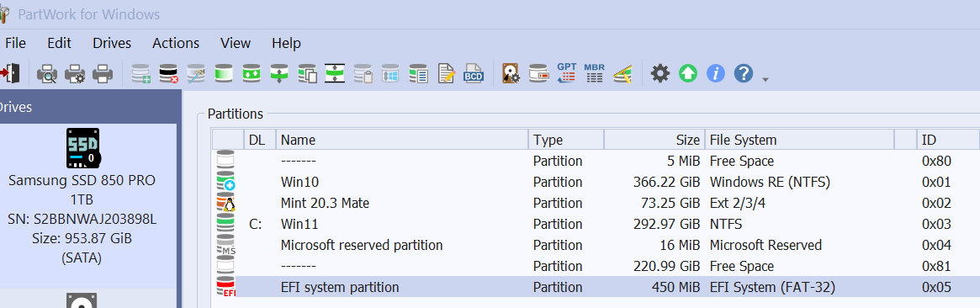
Task: Click the exit door icon in toolbar
Action: [11, 74]
